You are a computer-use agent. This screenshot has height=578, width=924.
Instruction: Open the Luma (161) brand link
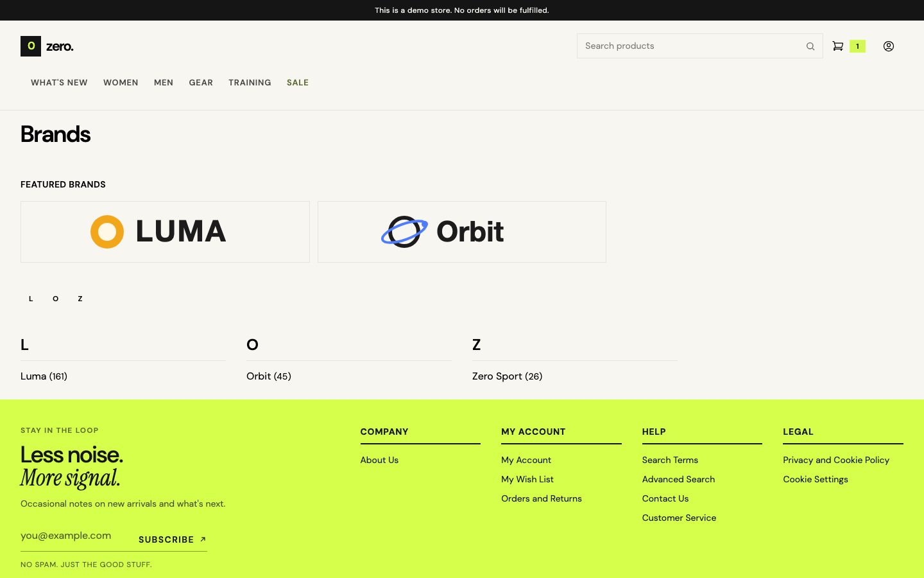click(x=44, y=376)
